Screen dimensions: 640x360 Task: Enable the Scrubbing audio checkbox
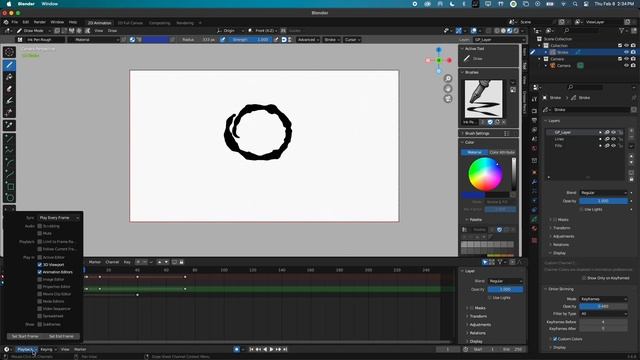(x=40, y=226)
